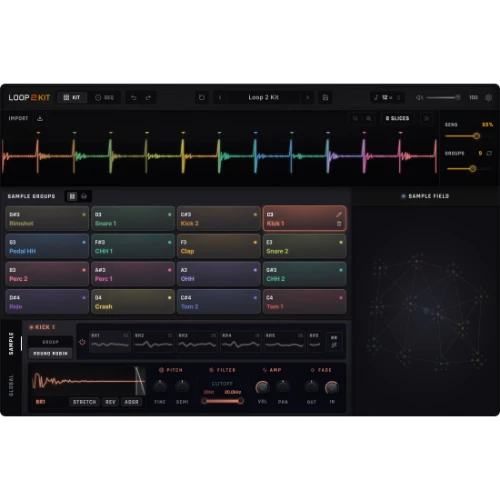Play the loop with the triangle icon
Viewport: 500px width, 500px height.
point(426,118)
